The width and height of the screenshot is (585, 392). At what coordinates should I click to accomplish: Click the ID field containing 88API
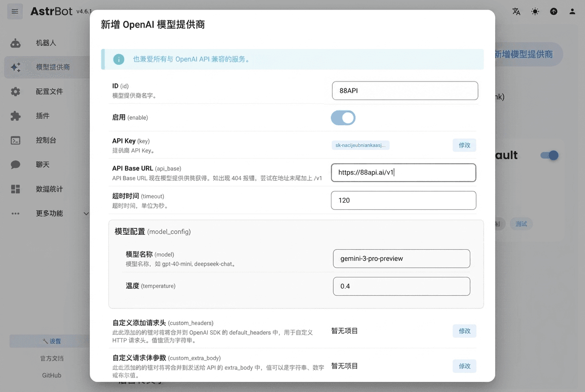pos(405,91)
